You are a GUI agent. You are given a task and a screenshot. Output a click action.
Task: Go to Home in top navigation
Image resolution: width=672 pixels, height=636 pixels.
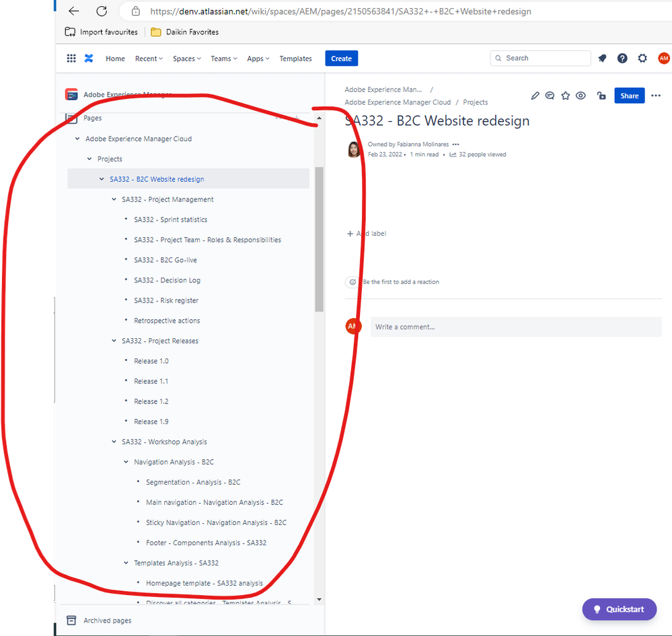(115, 58)
